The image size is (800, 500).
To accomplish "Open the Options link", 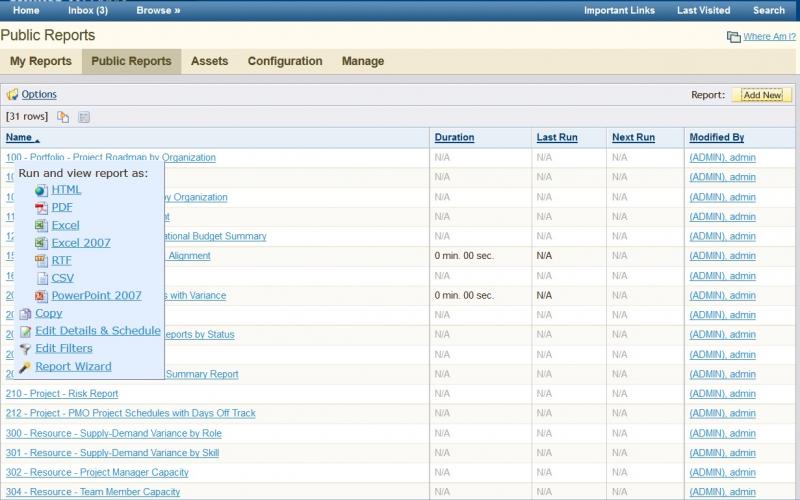I will point(39,94).
